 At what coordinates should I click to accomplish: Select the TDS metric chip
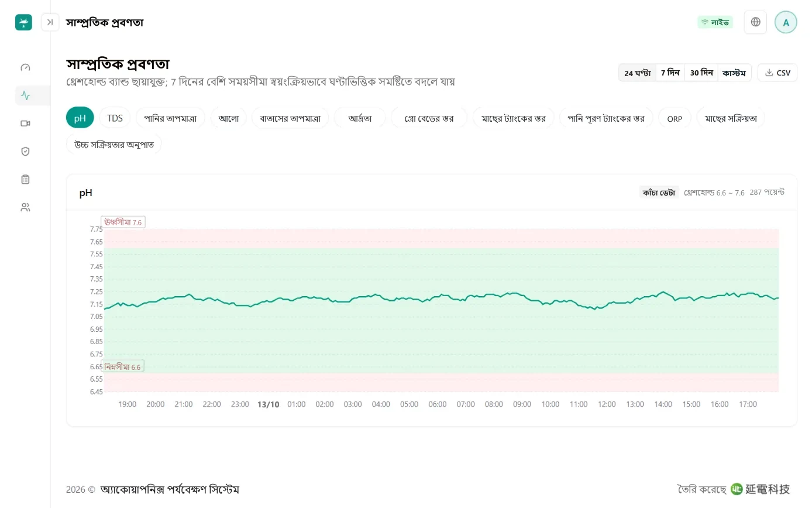pyautogui.click(x=115, y=118)
